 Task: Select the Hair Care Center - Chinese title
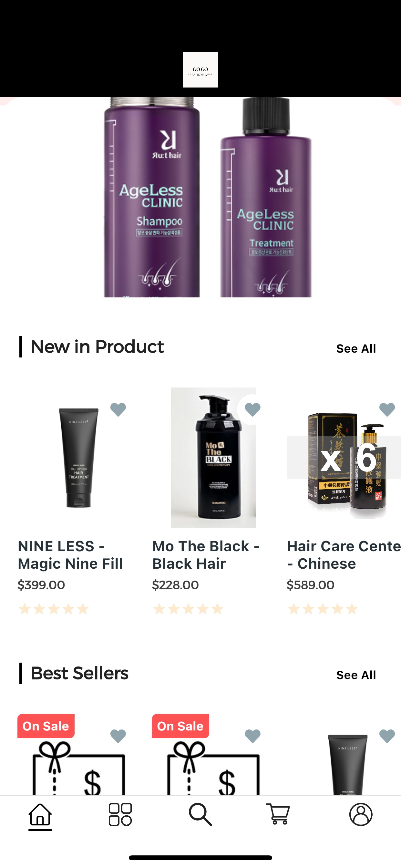(344, 555)
